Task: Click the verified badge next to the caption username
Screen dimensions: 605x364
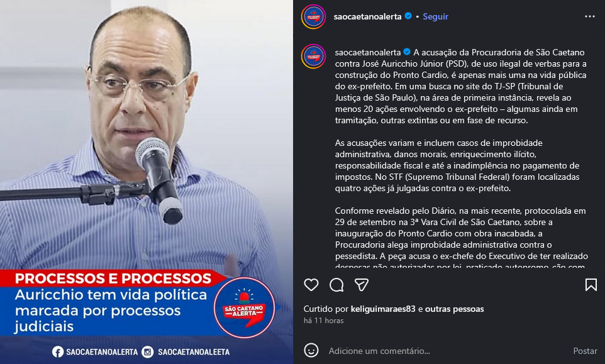Action: [x=407, y=52]
